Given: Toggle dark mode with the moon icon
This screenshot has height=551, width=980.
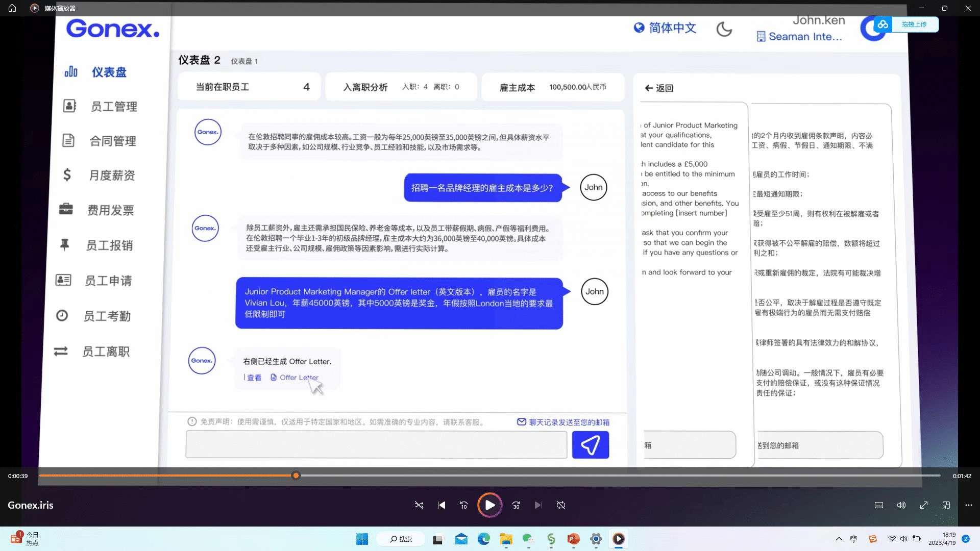Looking at the screenshot, I should point(724,29).
